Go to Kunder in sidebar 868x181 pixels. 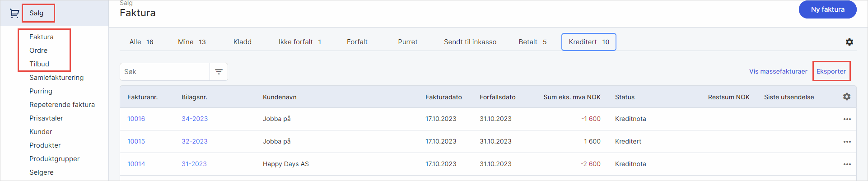41,132
